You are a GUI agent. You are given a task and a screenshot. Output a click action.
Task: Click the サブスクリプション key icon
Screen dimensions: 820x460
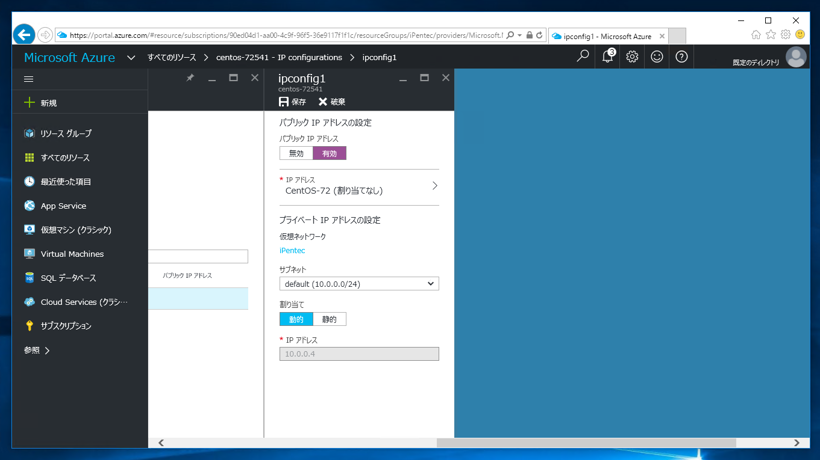click(x=29, y=326)
